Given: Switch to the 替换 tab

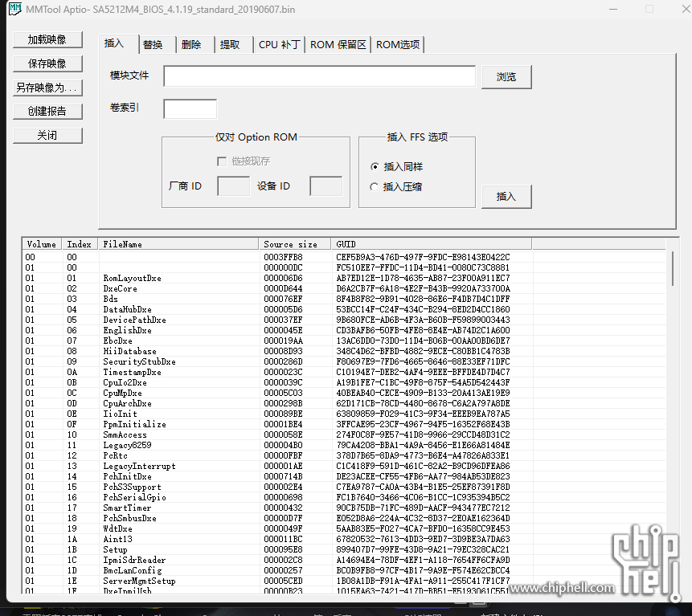Looking at the screenshot, I should pyautogui.click(x=153, y=45).
